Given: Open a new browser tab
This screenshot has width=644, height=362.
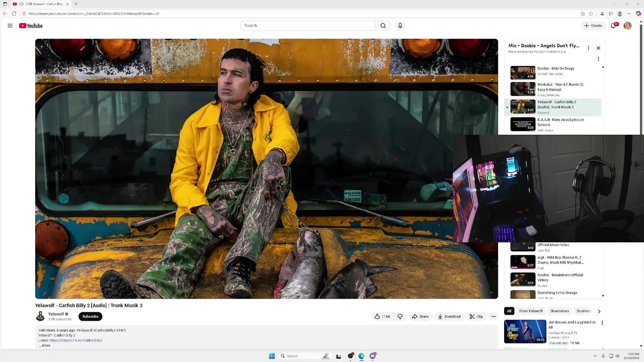Looking at the screenshot, I should point(75,4).
